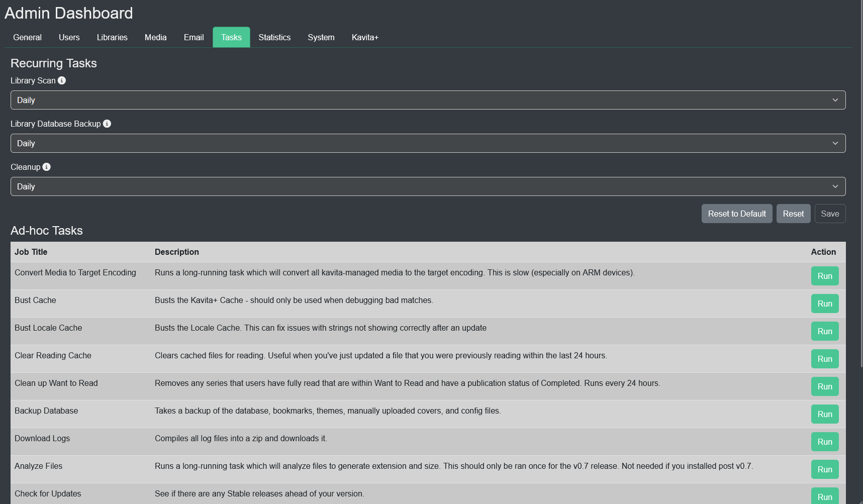Run the Analyze Files task
This screenshot has height=504, width=863.
(824, 469)
